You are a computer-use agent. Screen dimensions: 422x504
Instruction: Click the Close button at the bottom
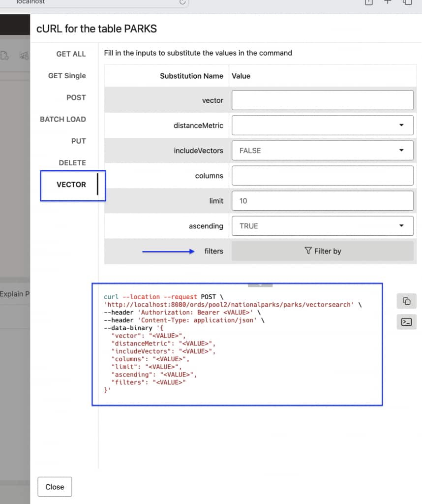(x=54, y=487)
